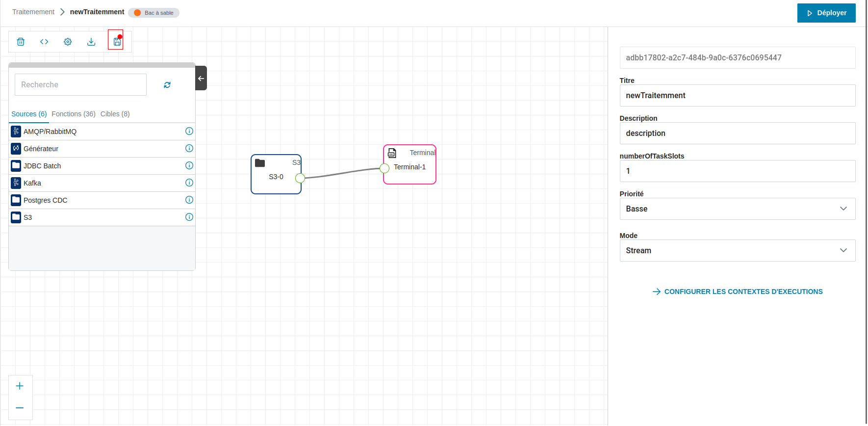The width and height of the screenshot is (868, 426).
Task: Save the treatment with the floppy icon
Action: point(117,42)
